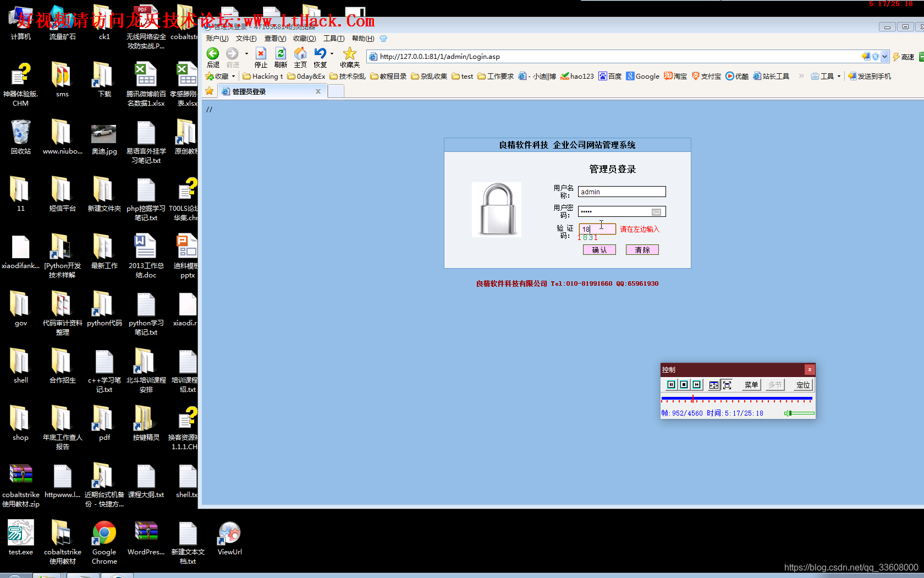Open the 账户(U) menu
924x578 pixels.
[x=217, y=39]
